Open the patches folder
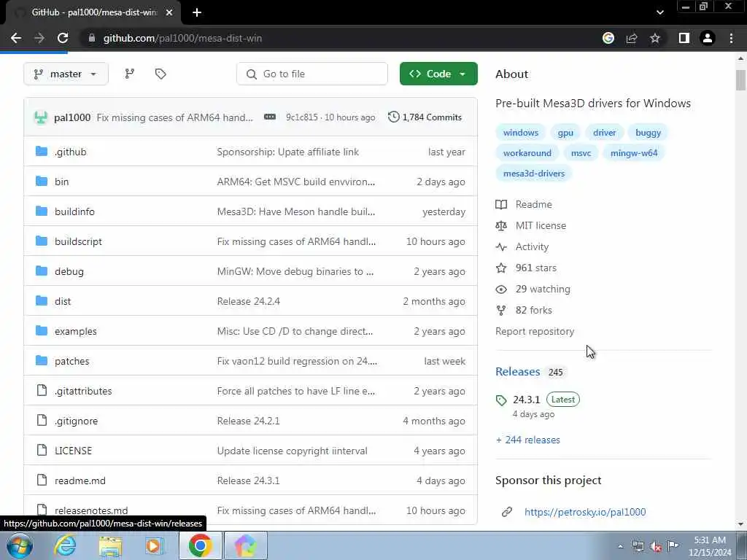 (71, 361)
